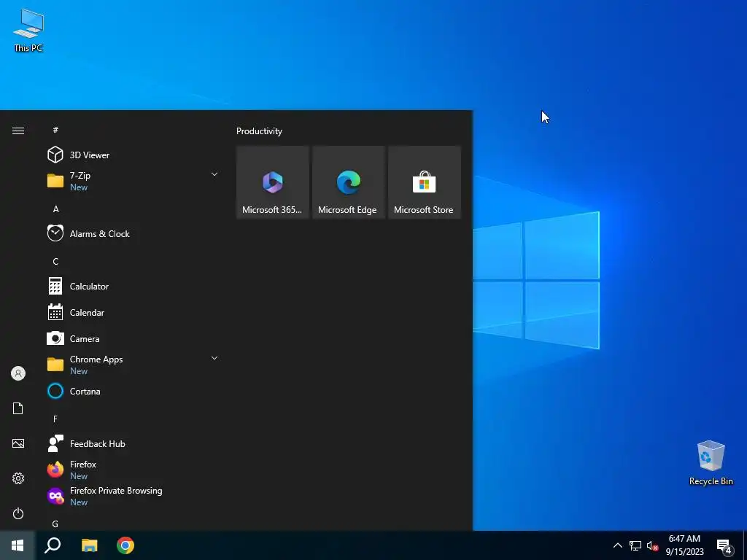Image resolution: width=747 pixels, height=560 pixels.
Task: Select the Recycle Bin desktop icon
Action: 711,462
